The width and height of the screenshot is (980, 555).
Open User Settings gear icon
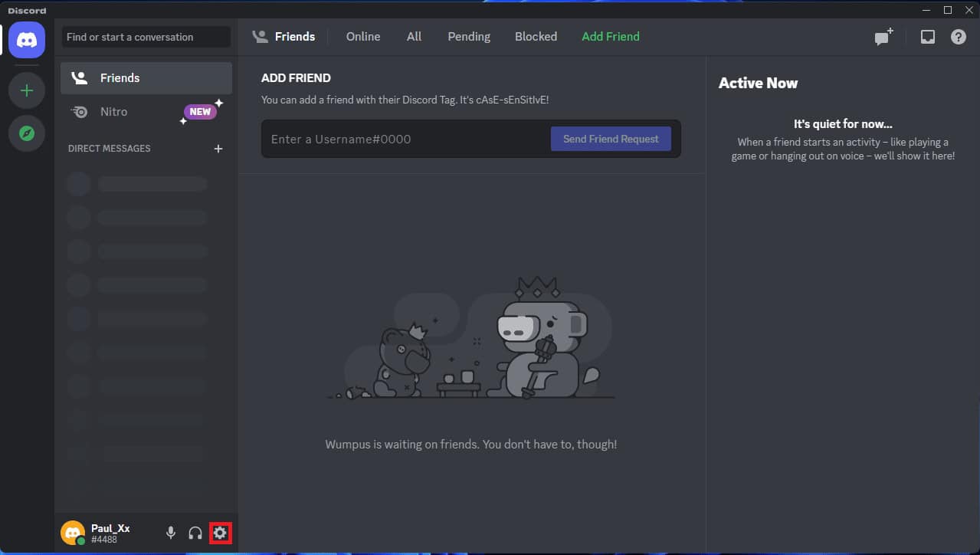[220, 533]
